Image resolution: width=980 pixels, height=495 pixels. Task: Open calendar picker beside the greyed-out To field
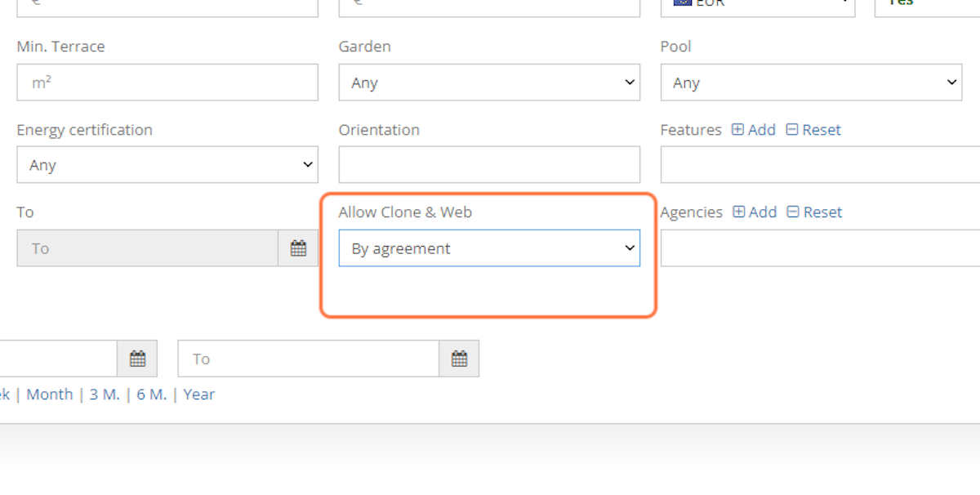[298, 248]
